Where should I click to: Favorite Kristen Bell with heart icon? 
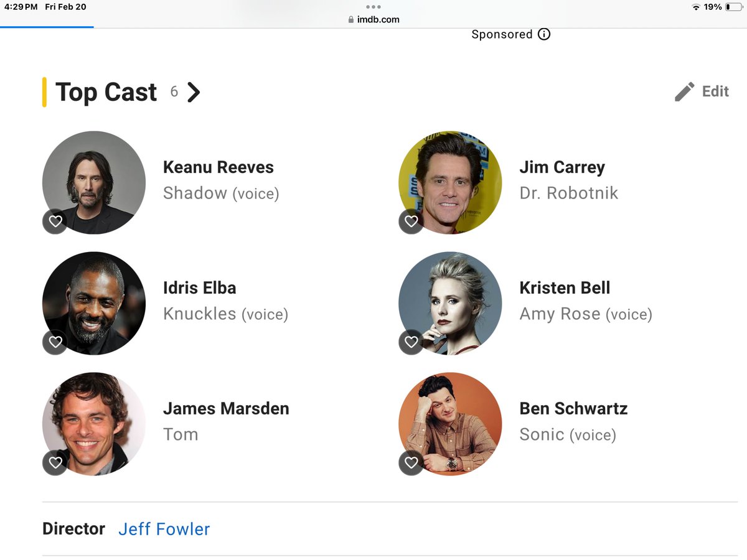click(411, 342)
